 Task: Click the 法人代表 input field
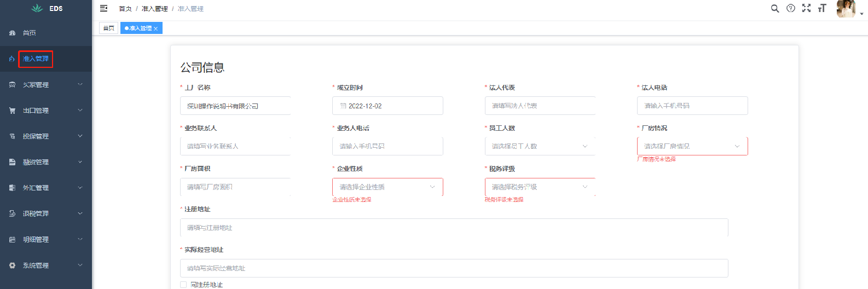540,106
